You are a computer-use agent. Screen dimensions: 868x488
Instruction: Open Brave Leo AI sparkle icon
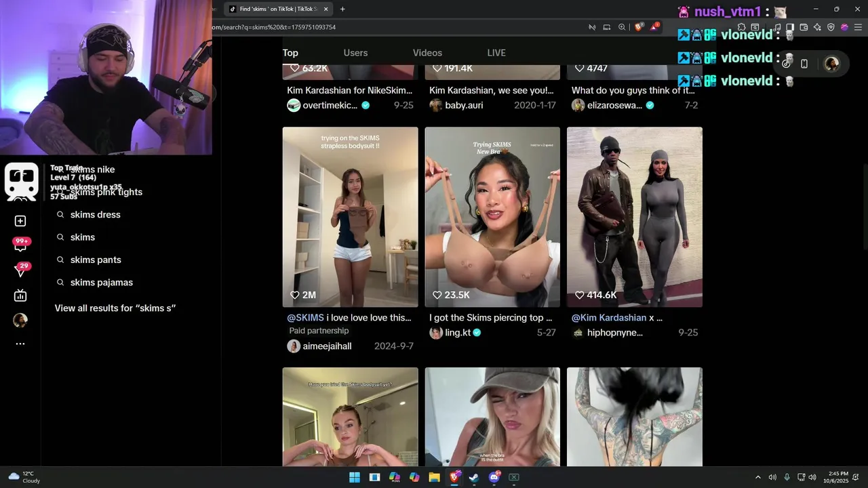point(817,27)
